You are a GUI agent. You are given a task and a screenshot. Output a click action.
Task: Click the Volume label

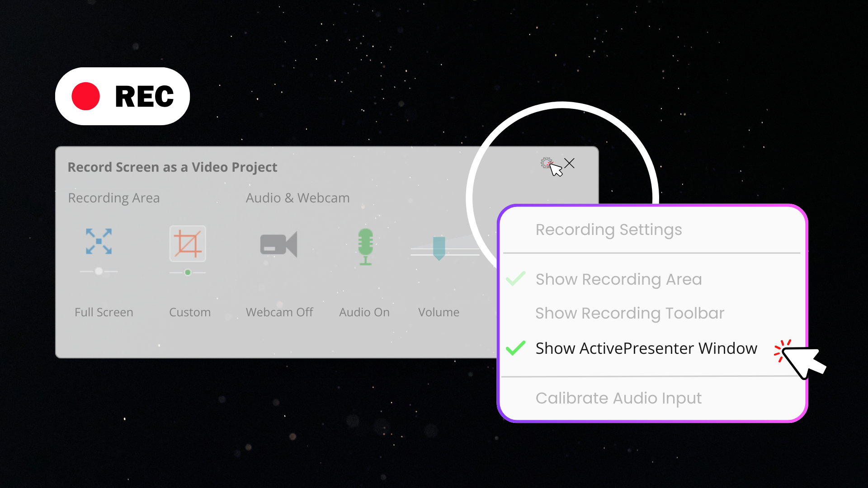(439, 312)
